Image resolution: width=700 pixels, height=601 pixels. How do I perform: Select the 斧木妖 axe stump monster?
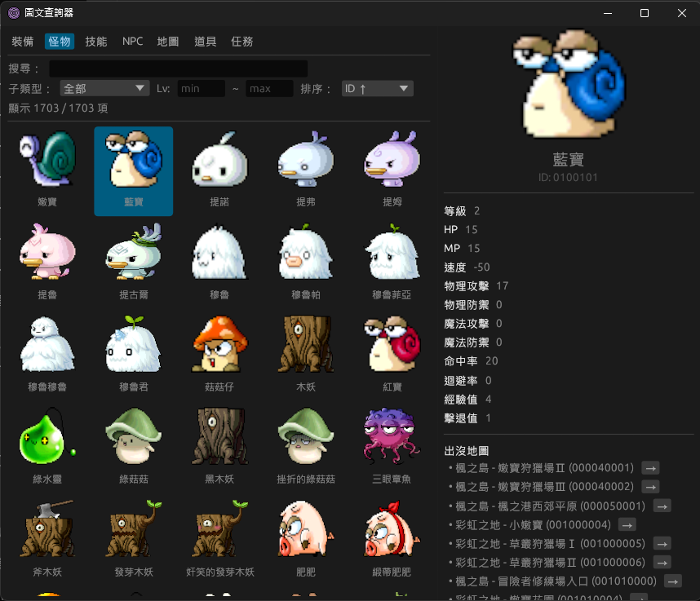47,541
